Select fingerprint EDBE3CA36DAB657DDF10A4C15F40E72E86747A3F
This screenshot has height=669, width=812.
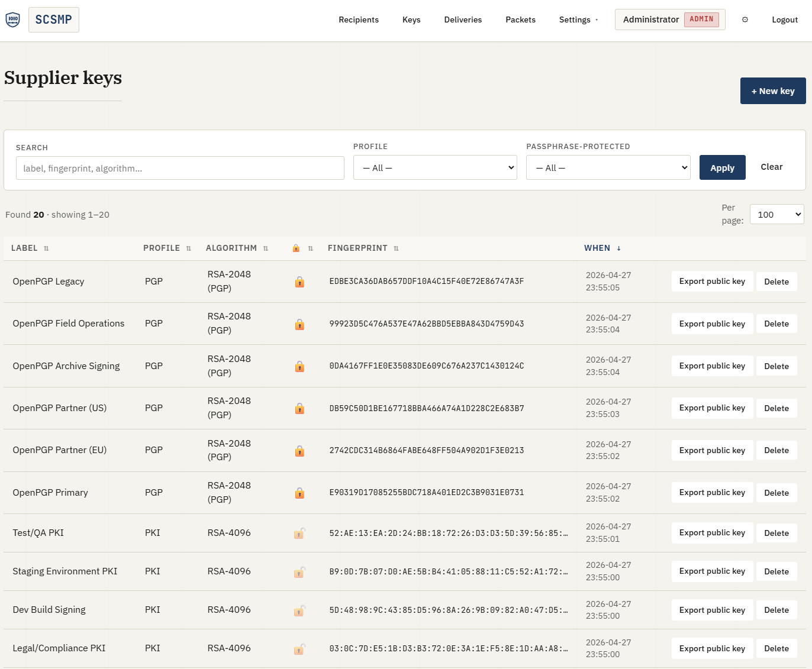[427, 282]
